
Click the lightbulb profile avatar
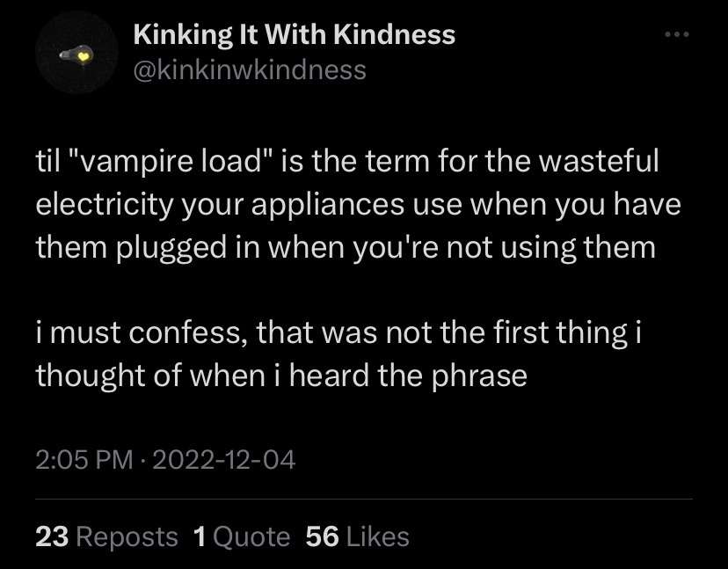tap(77, 55)
